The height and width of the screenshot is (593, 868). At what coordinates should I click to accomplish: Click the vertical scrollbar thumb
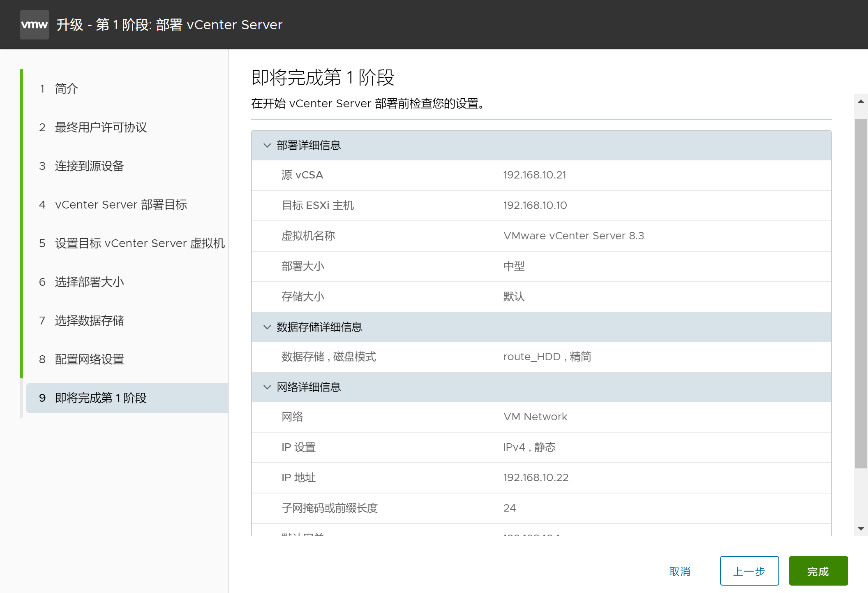coord(861,294)
